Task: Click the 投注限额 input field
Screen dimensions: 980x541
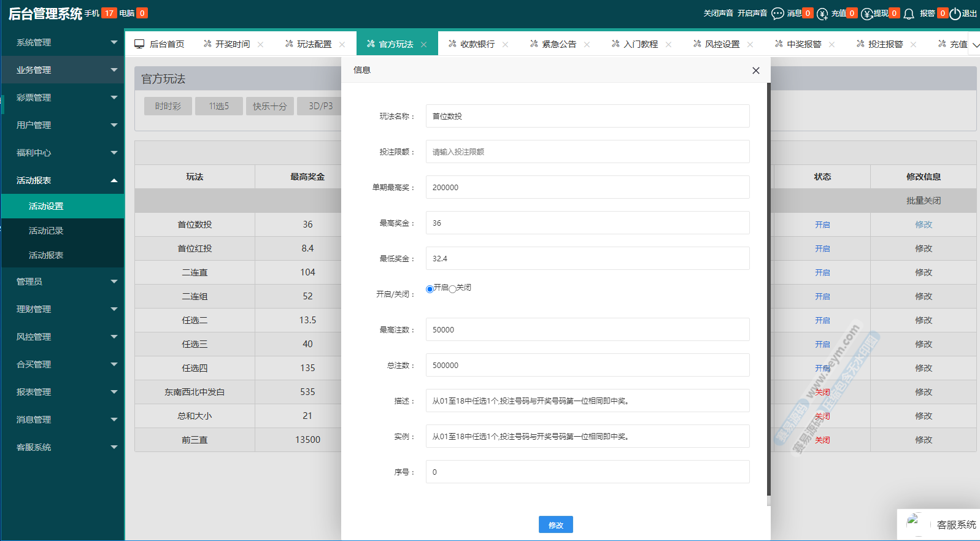Action: point(587,152)
